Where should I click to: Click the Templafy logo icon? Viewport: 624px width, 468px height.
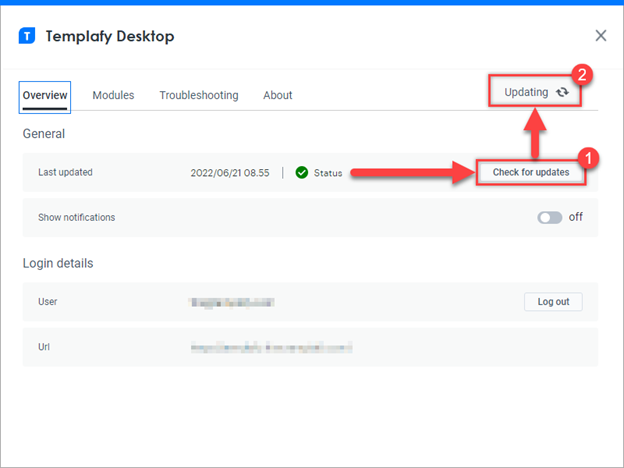point(28,36)
